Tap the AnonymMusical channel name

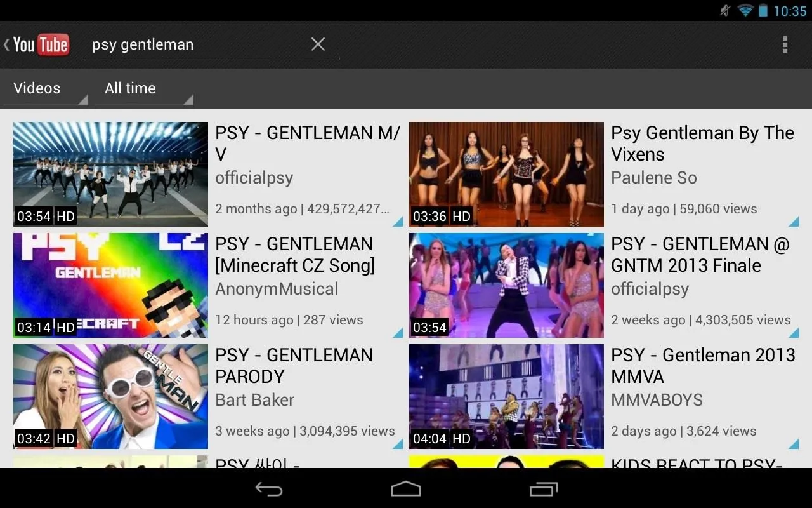point(277,289)
